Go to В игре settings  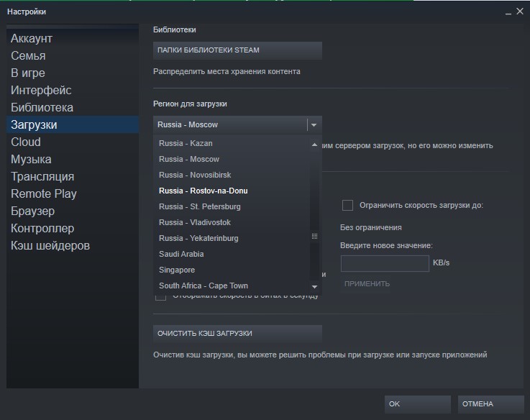[73, 73]
